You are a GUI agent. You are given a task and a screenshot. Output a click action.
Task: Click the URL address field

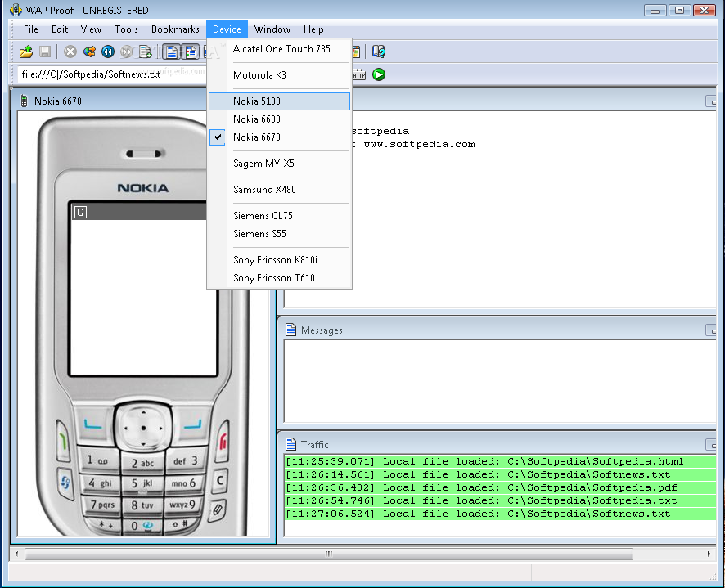click(111, 74)
